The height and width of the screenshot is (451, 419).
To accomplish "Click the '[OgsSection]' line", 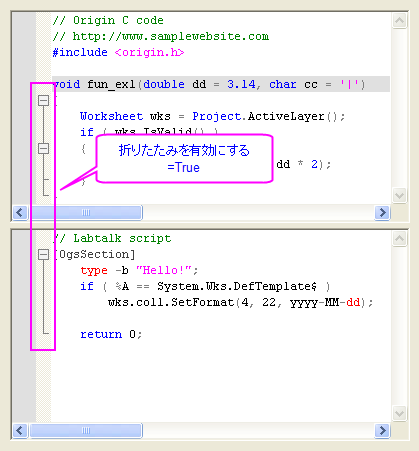I will click(x=95, y=255).
